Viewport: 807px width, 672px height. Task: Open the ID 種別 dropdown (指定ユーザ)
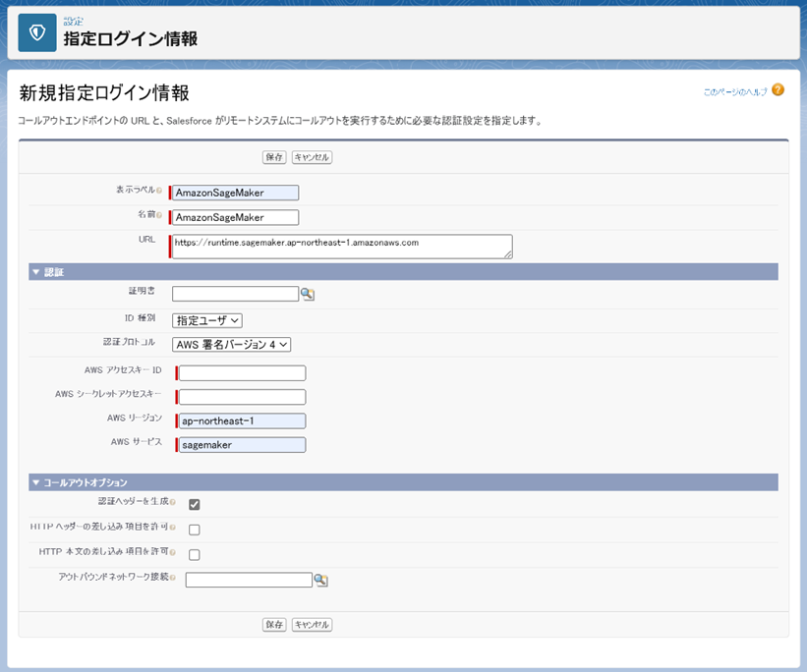tap(207, 320)
